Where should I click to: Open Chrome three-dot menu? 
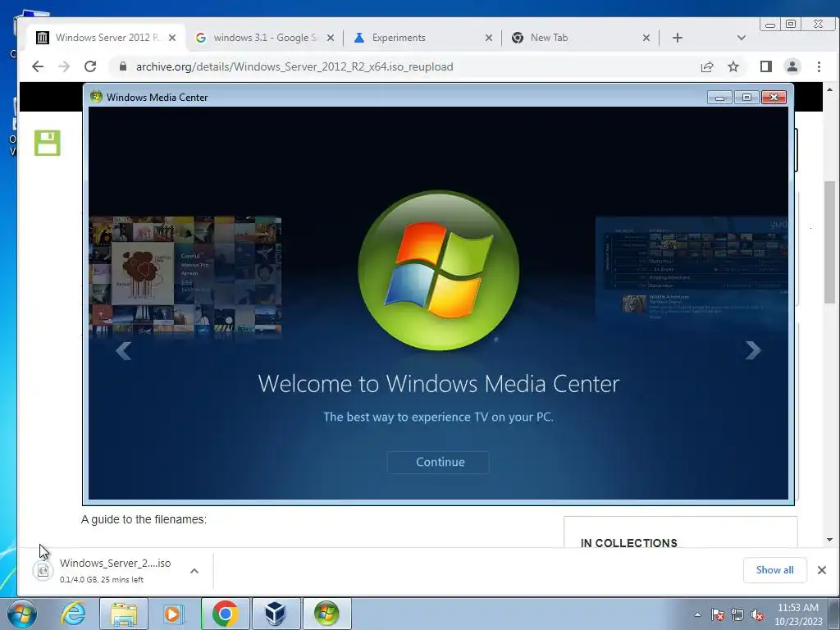click(x=819, y=66)
